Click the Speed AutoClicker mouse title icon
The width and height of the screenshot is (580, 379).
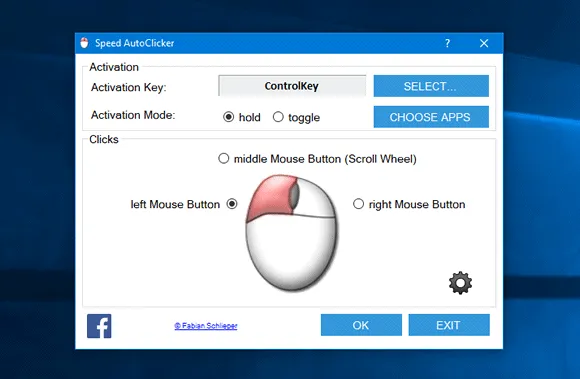84,43
